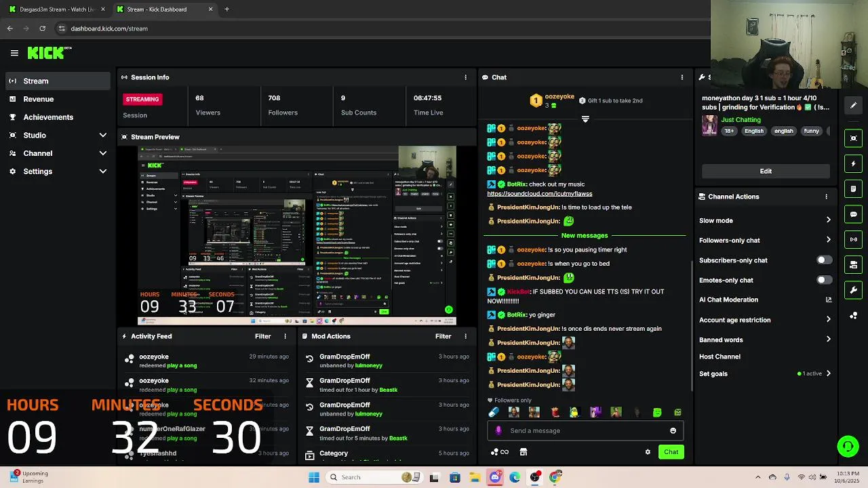868x488 pixels.
Task: Open AI Chat Moderation external link icon
Action: click(828, 300)
